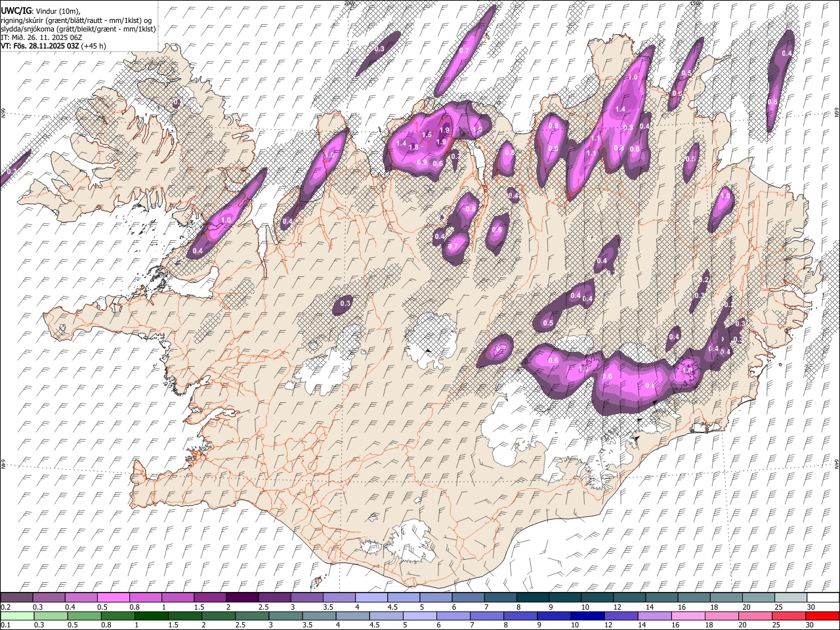Pick the darkest purple 2–2.5 snow legend swatch
The image size is (840, 630).
tap(242, 597)
